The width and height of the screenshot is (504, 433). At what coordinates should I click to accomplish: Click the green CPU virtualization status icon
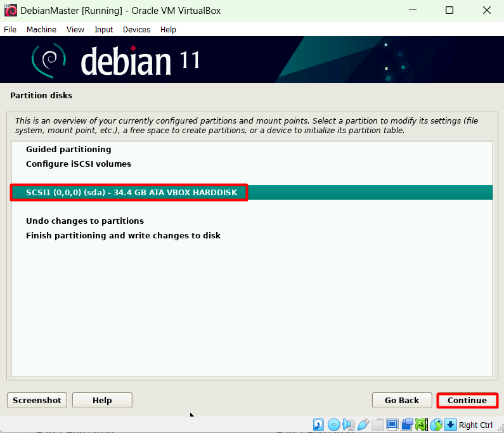[422, 425]
